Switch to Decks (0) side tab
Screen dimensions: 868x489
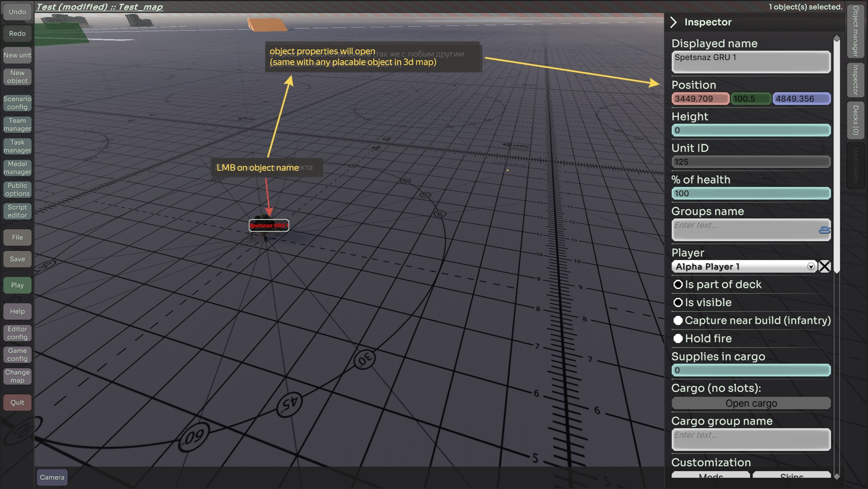click(x=856, y=120)
